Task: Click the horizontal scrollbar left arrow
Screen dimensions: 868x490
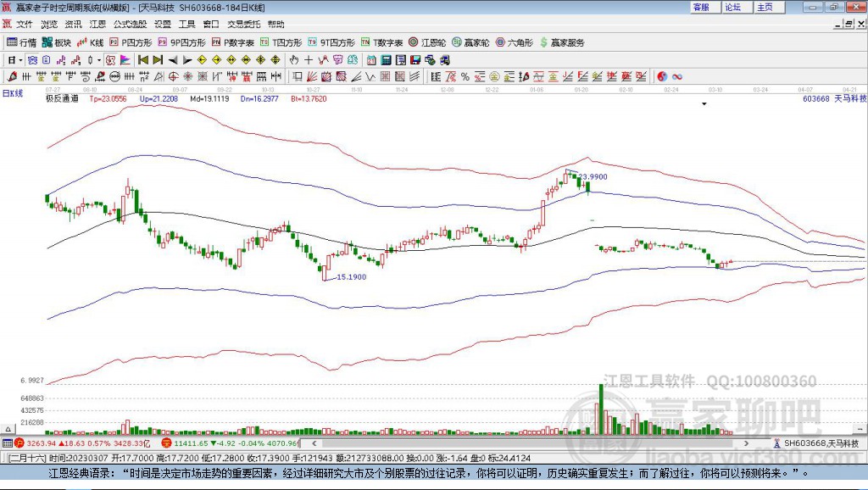Action: (314, 443)
